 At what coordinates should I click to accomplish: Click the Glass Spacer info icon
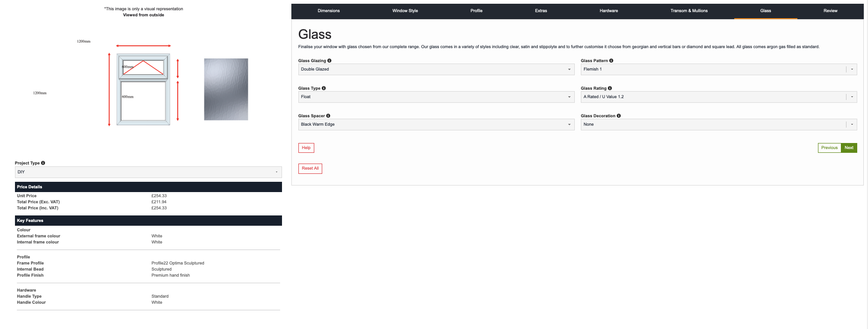(328, 116)
